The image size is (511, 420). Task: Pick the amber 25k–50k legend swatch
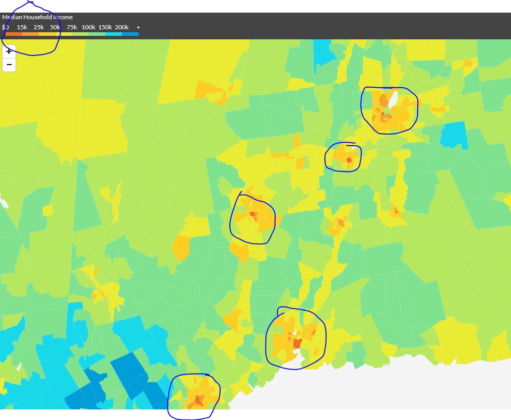click(x=47, y=34)
